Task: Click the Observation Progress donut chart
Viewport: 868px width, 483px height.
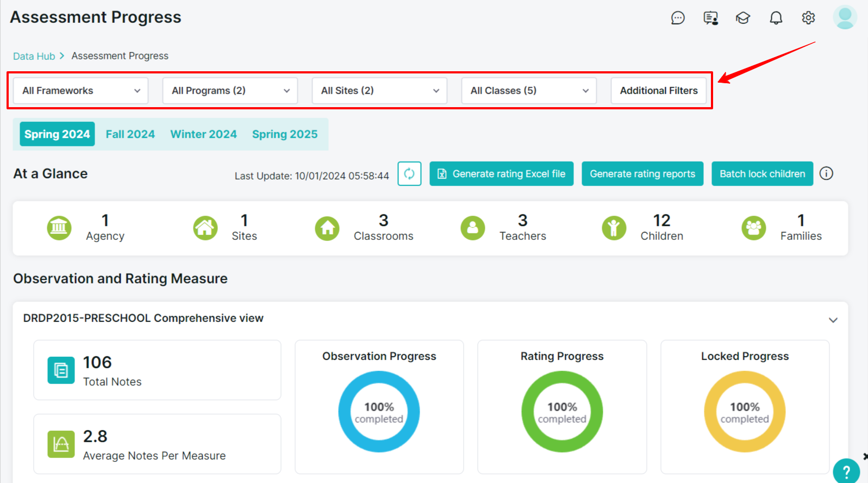Action: coord(379,412)
